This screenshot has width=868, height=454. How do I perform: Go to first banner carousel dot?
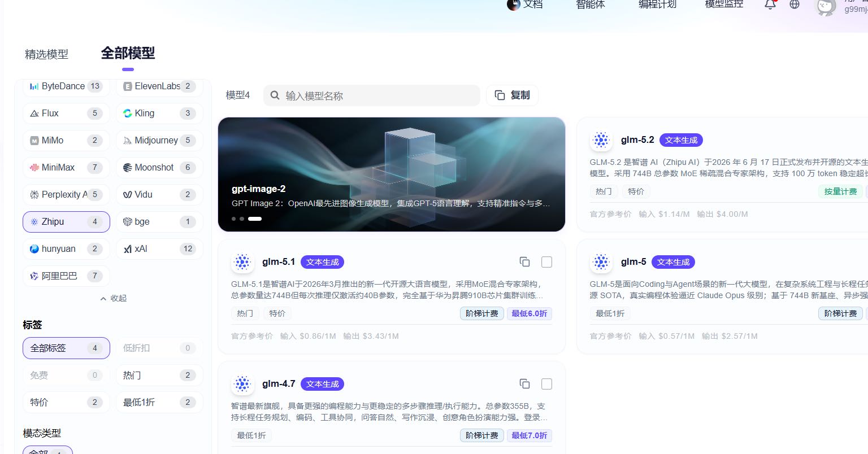tap(233, 219)
